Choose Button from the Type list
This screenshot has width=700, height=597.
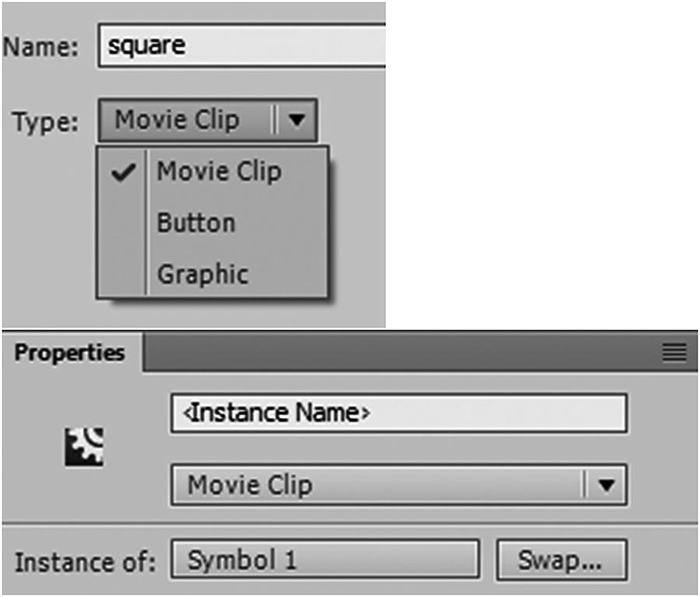tap(196, 222)
